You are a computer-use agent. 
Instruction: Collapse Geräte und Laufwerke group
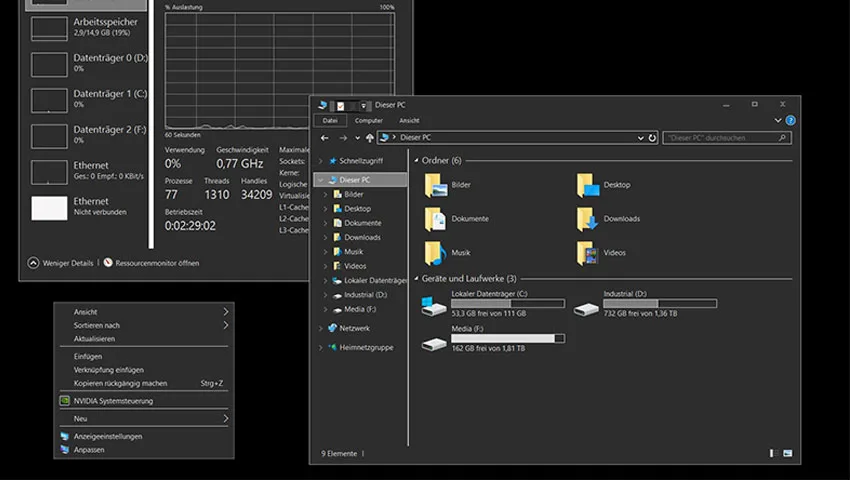tap(416, 279)
